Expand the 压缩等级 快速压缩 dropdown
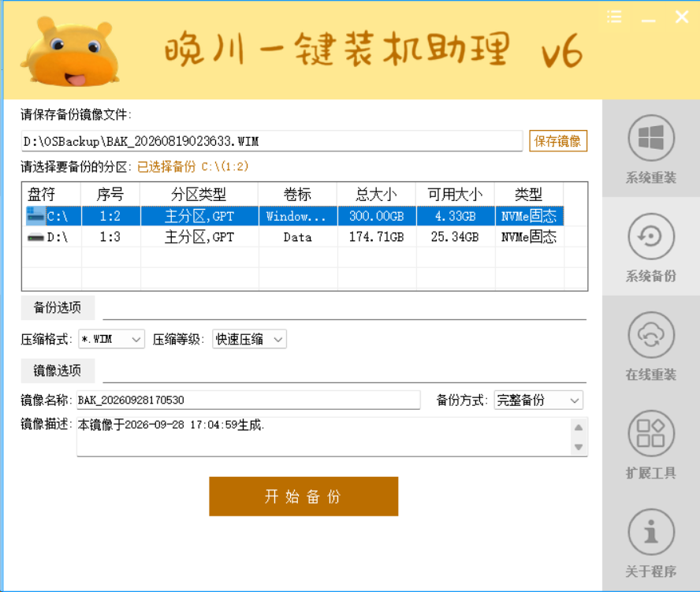Screen dimensions: 700x592 (x=249, y=339)
